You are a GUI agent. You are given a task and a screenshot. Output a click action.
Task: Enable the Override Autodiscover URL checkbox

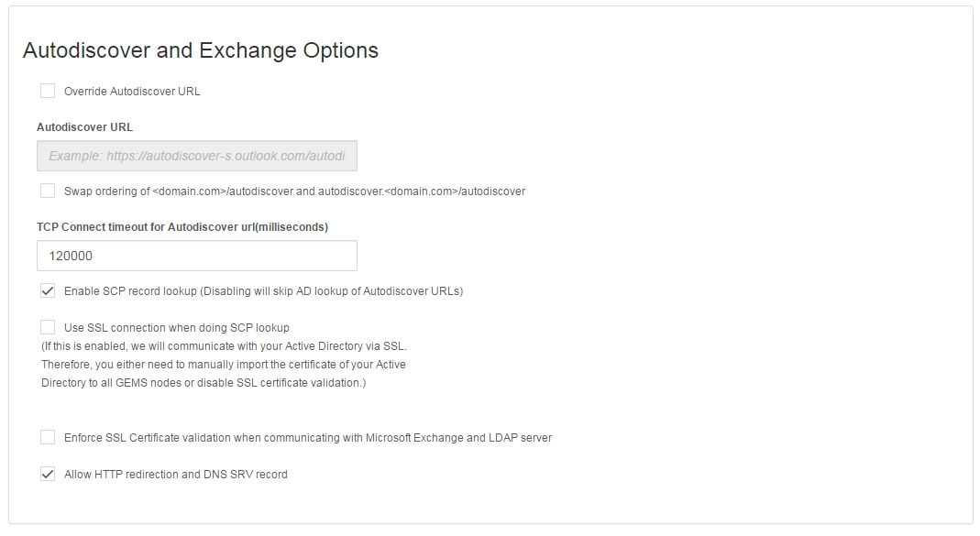point(48,91)
